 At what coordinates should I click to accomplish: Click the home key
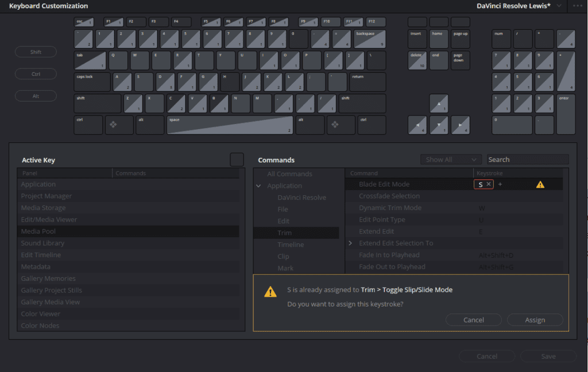[x=439, y=39]
